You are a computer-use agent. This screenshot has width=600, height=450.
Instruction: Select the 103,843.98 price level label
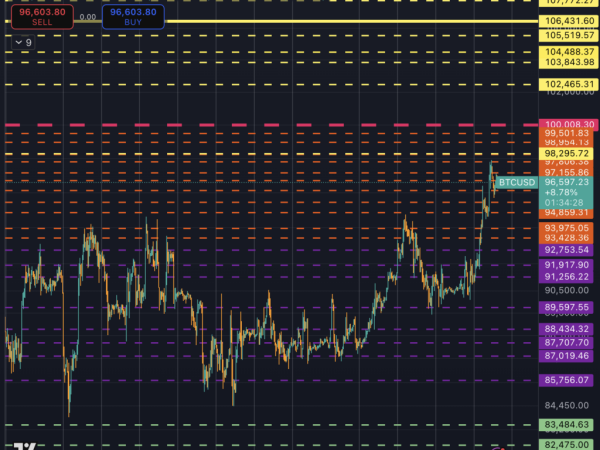[x=569, y=62]
